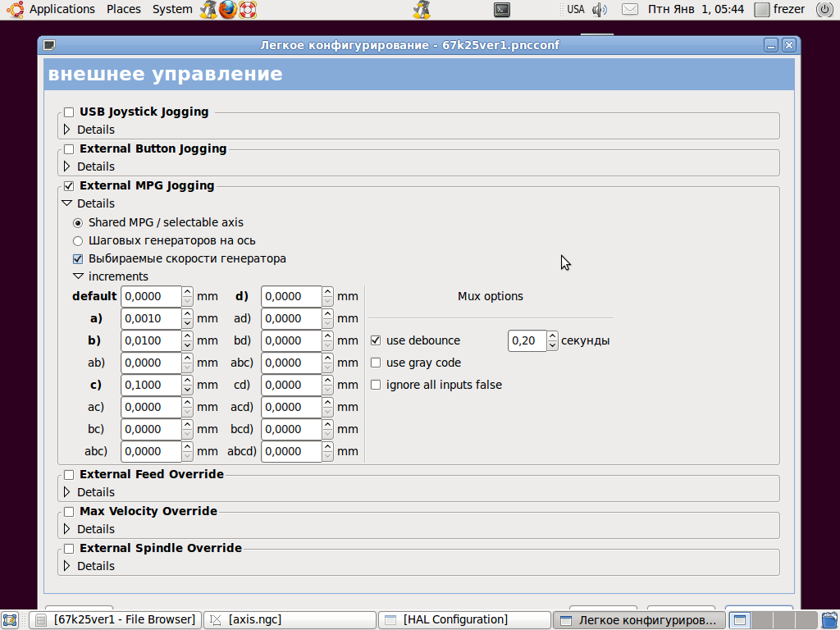Expand Details under External Feed Override

pyautogui.click(x=66, y=492)
